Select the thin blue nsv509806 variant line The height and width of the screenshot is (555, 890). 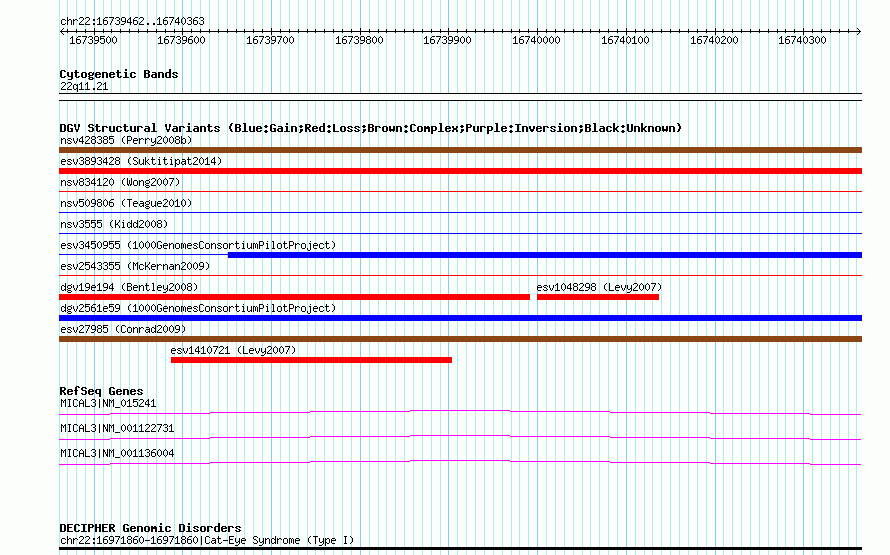point(460,213)
